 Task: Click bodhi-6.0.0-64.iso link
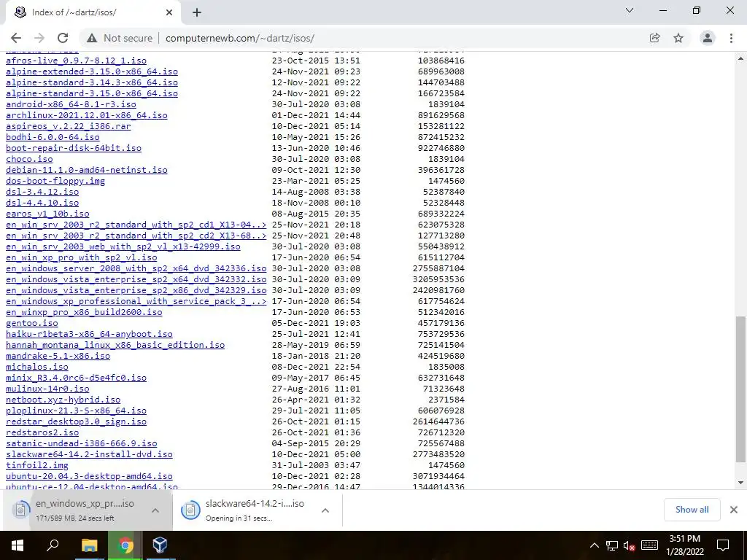(53, 137)
